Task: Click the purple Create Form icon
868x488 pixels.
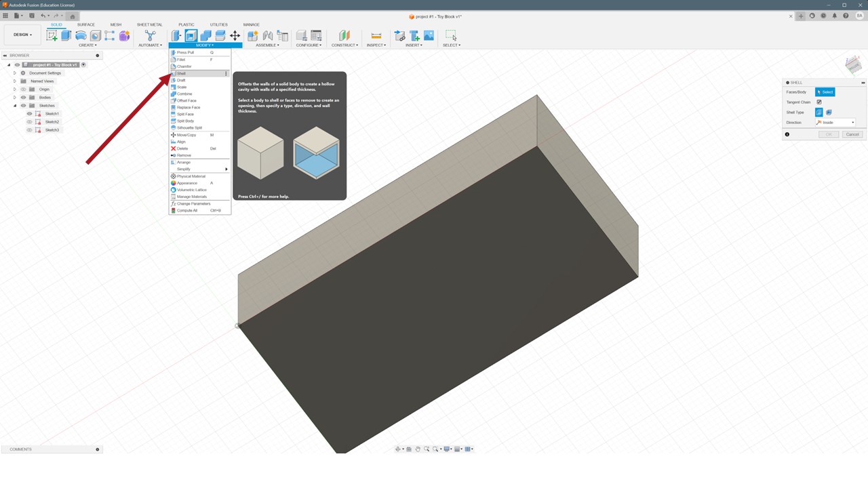Action: 125,35
